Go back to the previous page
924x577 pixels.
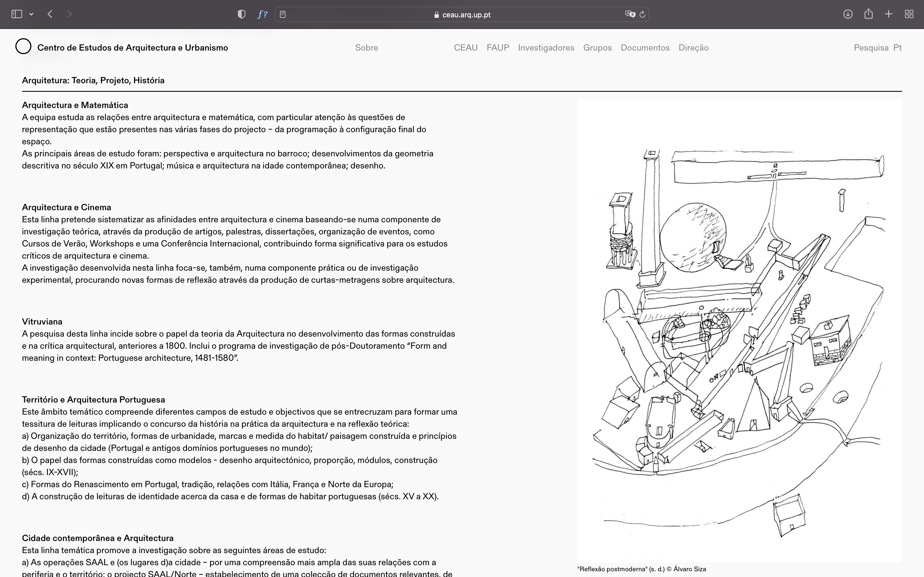(x=50, y=14)
